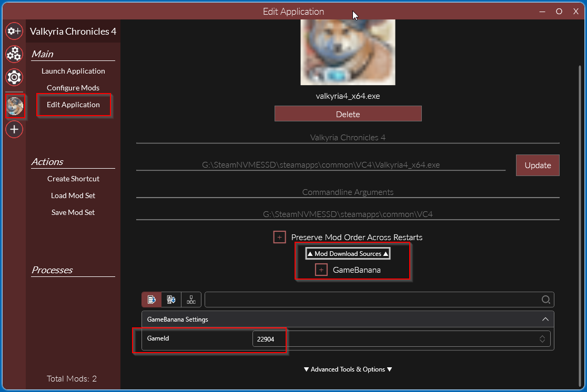This screenshot has height=392, width=587.
Task: Expand Advanced Tools & Options
Action: point(348,369)
